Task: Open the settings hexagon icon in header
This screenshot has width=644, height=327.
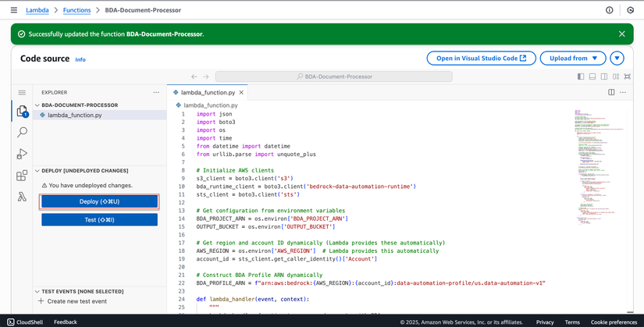Action: [631, 10]
